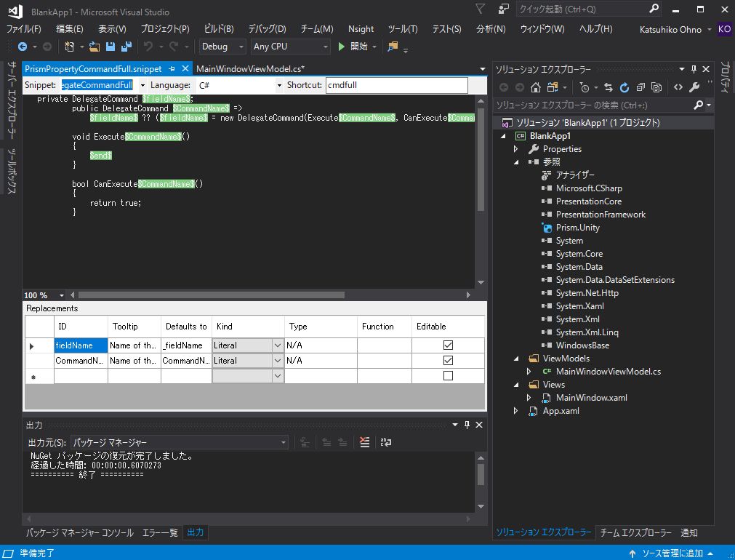
Task: Click the code editor vertical scrollbar thumb
Action: point(481,159)
